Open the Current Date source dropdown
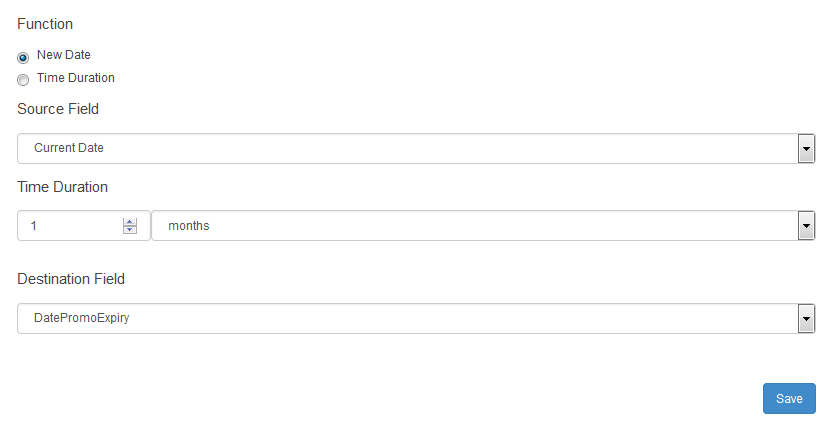The width and height of the screenshot is (830, 430). (x=400, y=149)
